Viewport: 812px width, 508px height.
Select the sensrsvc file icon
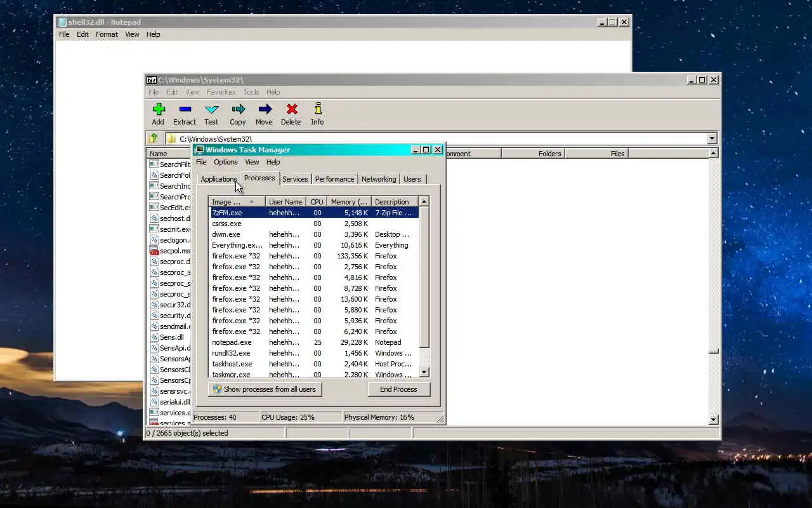tap(154, 391)
